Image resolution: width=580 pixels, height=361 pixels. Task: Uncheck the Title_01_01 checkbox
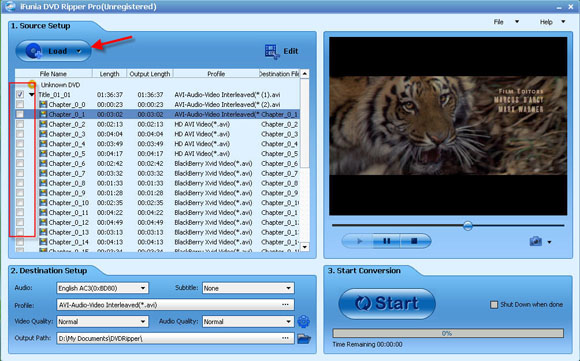pos(20,95)
